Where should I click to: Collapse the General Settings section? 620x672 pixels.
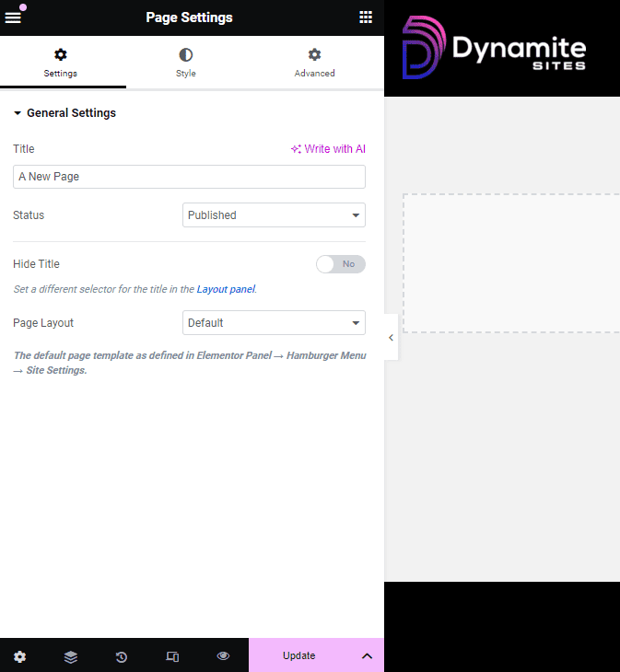coord(64,113)
